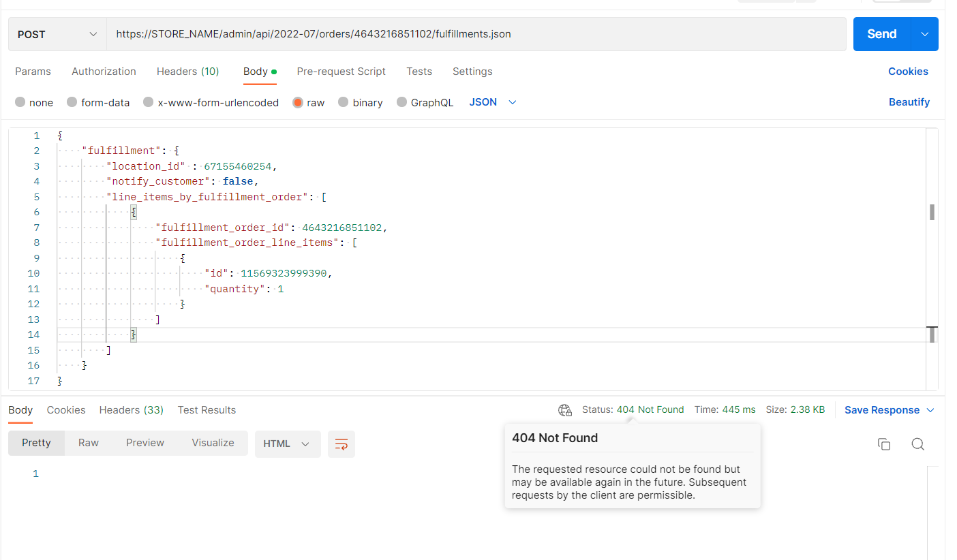This screenshot has height=560, width=957.
Task: Select the GraphQL body type
Action: pyautogui.click(x=425, y=102)
